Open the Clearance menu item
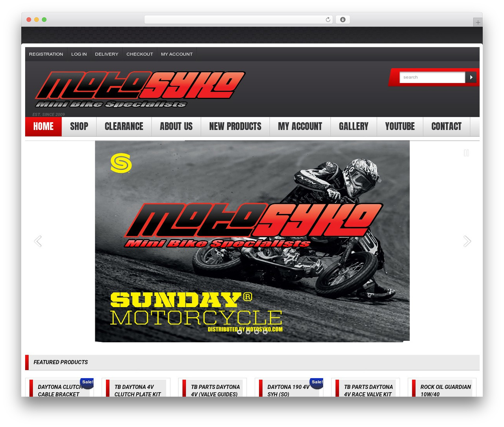504x427 pixels. (124, 126)
